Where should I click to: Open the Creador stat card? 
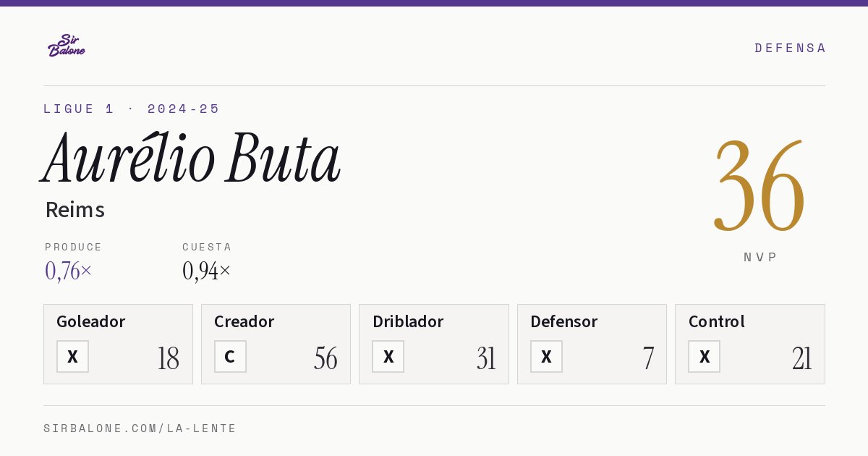[x=276, y=344]
